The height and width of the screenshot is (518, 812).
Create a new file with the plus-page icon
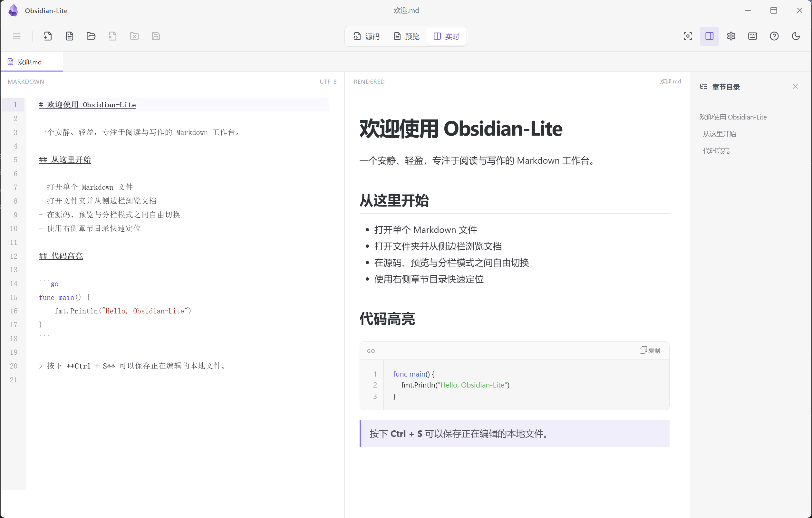coord(48,36)
